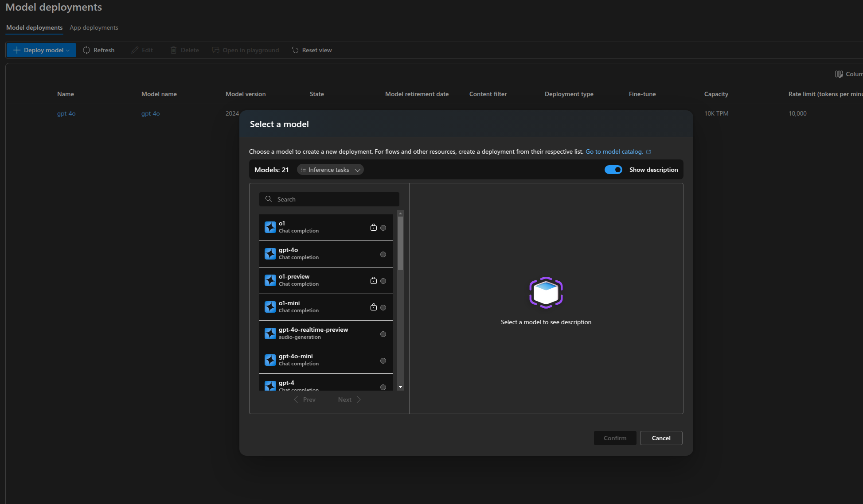Viewport: 863px width, 504px height.
Task: Switch to App deployments tab
Action: coord(94,27)
